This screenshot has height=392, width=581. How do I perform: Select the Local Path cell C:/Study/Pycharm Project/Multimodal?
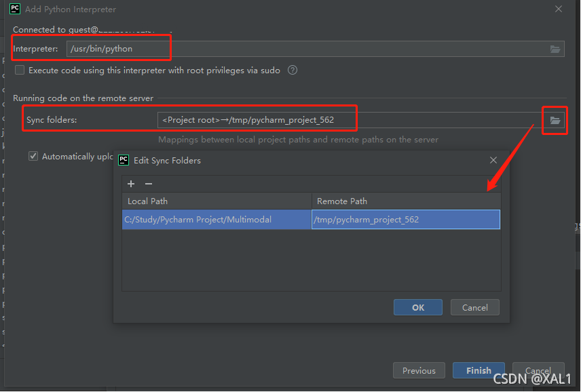point(217,220)
